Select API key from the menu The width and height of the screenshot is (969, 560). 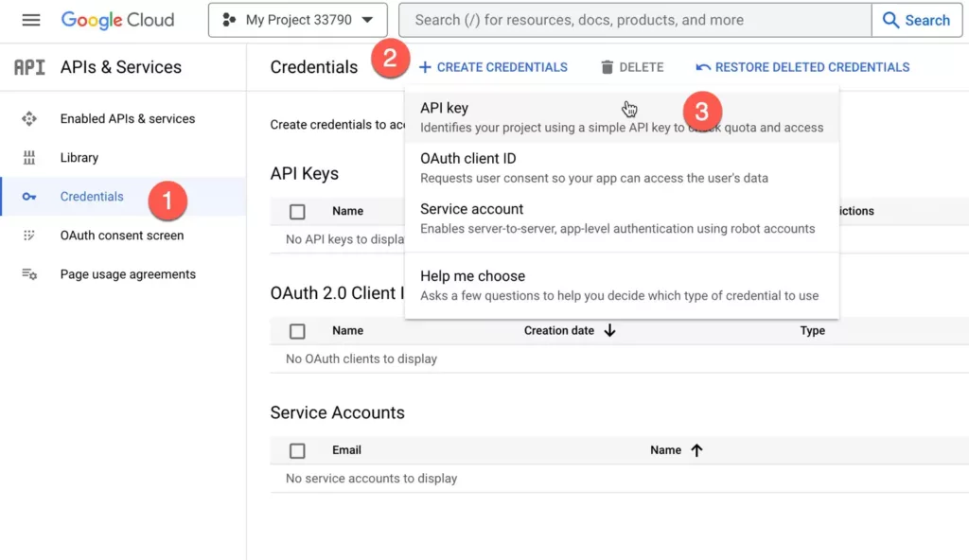pyautogui.click(x=445, y=109)
